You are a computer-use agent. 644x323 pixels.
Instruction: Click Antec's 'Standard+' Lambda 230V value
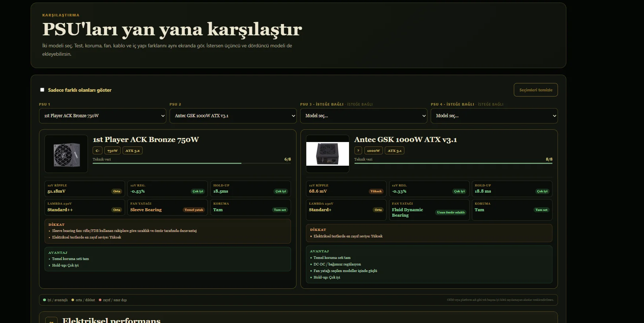point(320,210)
